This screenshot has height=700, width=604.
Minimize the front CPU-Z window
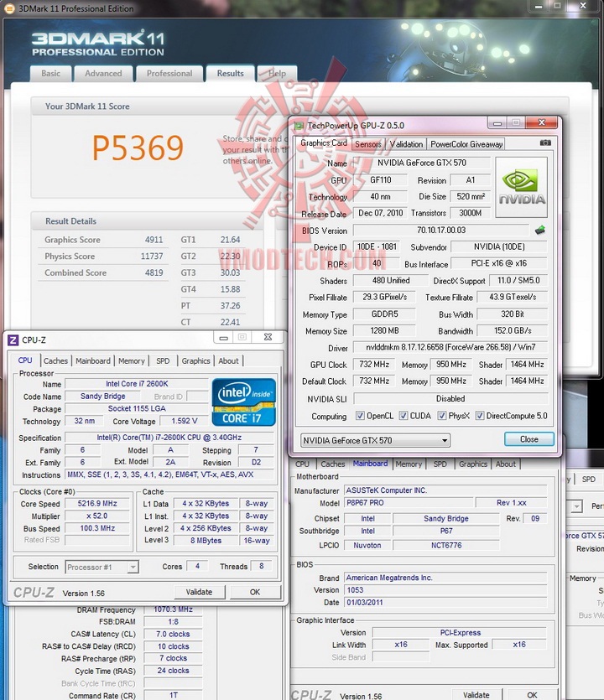pyautogui.click(x=223, y=338)
